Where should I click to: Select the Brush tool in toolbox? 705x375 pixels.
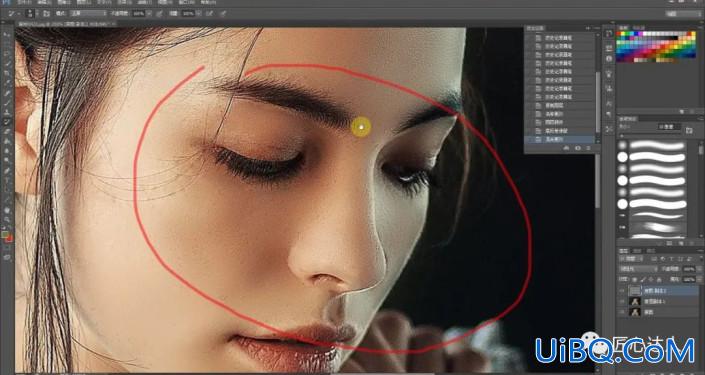click(8, 102)
